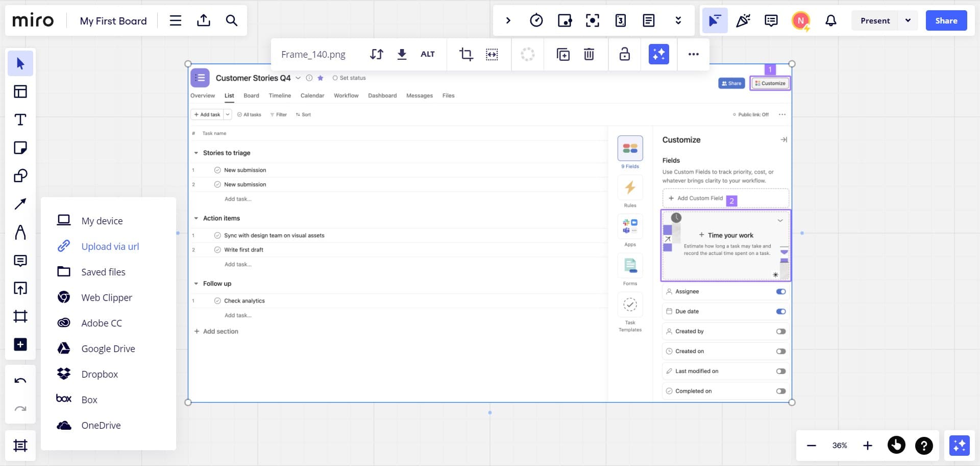Expand more options on image toolbar

(x=693, y=54)
